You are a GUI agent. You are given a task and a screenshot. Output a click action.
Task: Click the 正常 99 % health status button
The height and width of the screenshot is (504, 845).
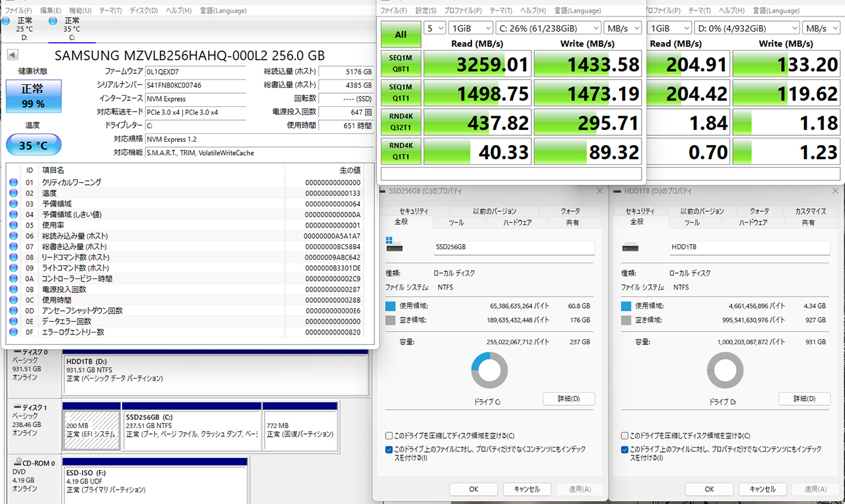34,96
